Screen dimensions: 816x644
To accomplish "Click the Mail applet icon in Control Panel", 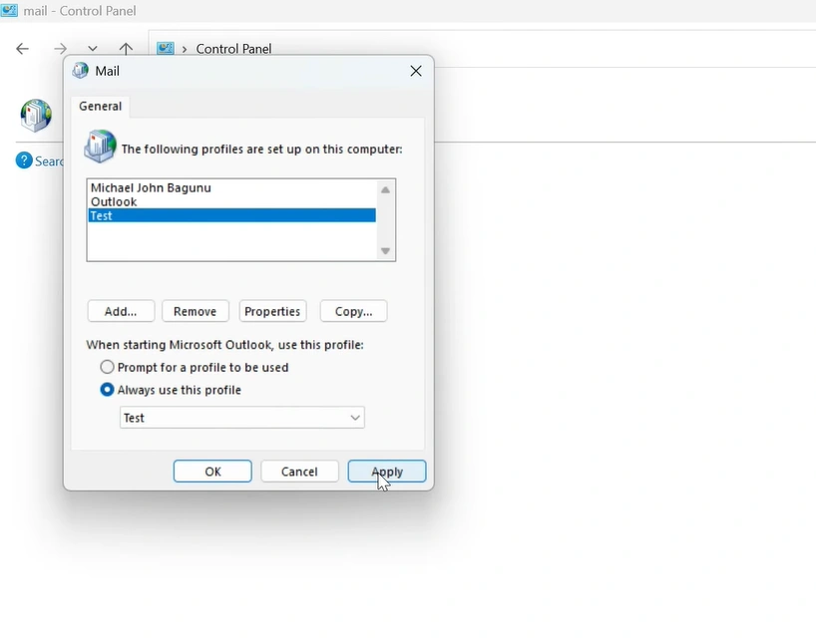I will tap(36, 116).
